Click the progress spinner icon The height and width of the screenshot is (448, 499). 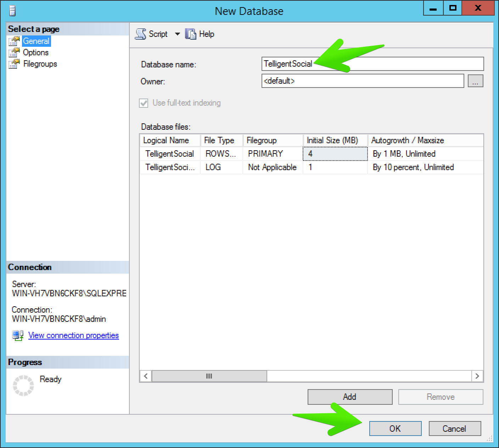[x=23, y=385]
